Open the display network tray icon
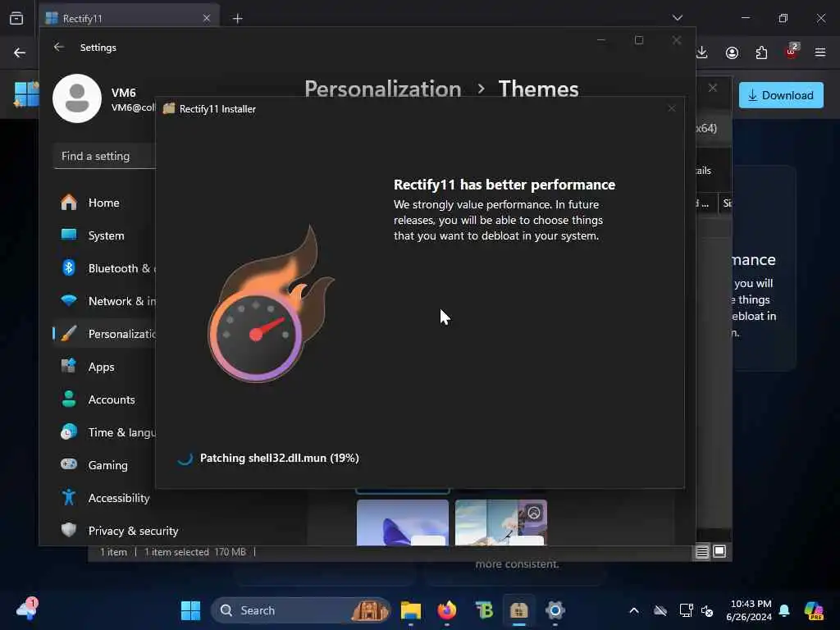The height and width of the screenshot is (630, 840). [686, 610]
